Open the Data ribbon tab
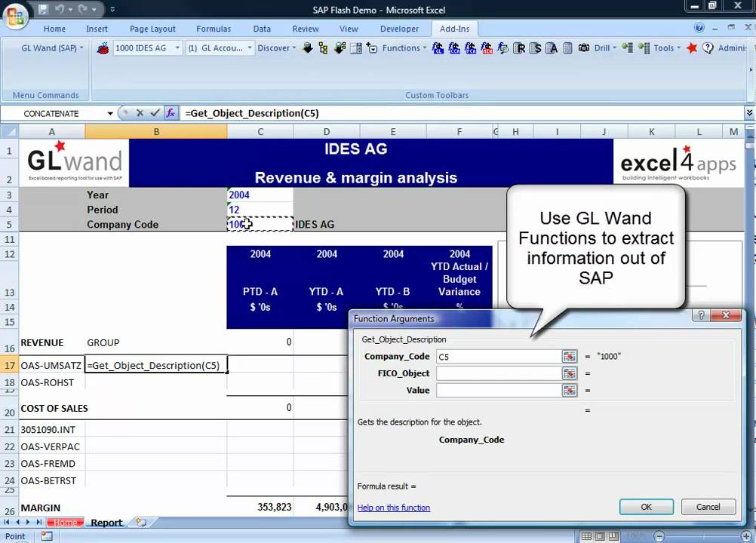The image size is (756, 543). tap(262, 29)
